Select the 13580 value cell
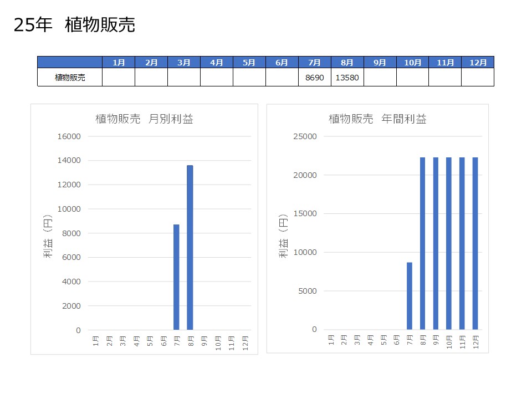Screen dimensions: 532x399 tap(347, 78)
